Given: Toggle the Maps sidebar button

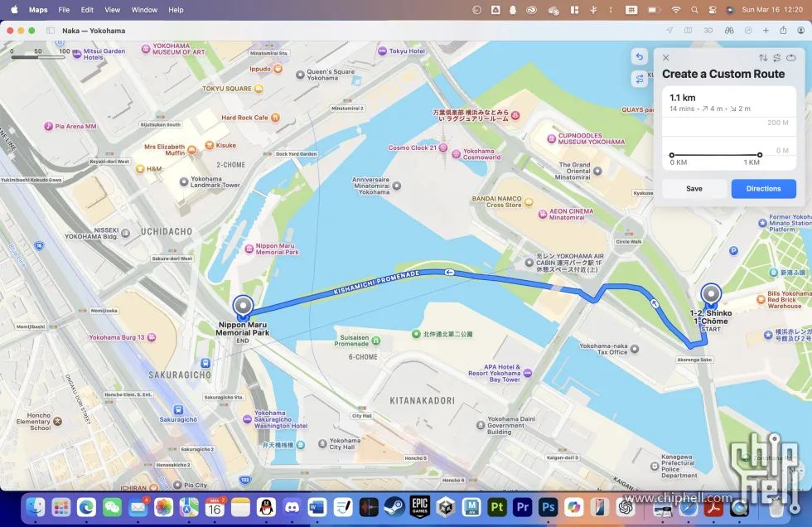Looking at the screenshot, I should [51, 31].
